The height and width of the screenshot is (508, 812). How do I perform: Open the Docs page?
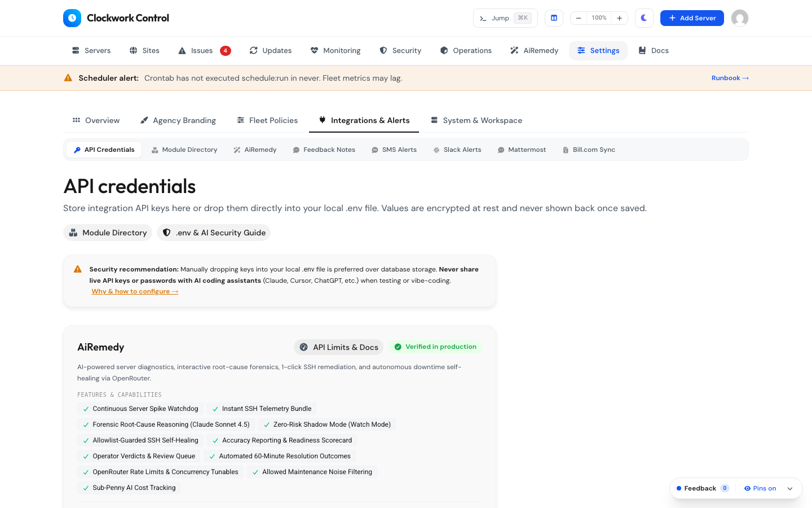coord(654,51)
